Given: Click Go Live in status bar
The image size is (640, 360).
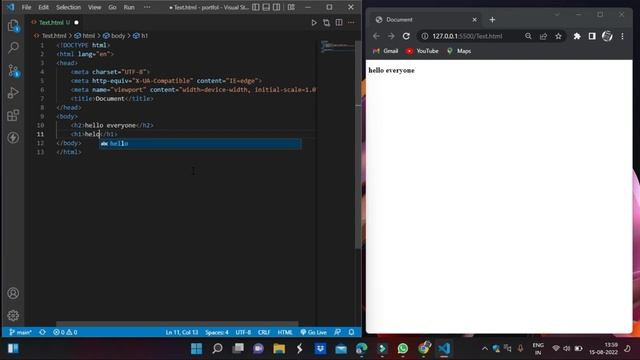Looking at the screenshot, I should click(313, 332).
